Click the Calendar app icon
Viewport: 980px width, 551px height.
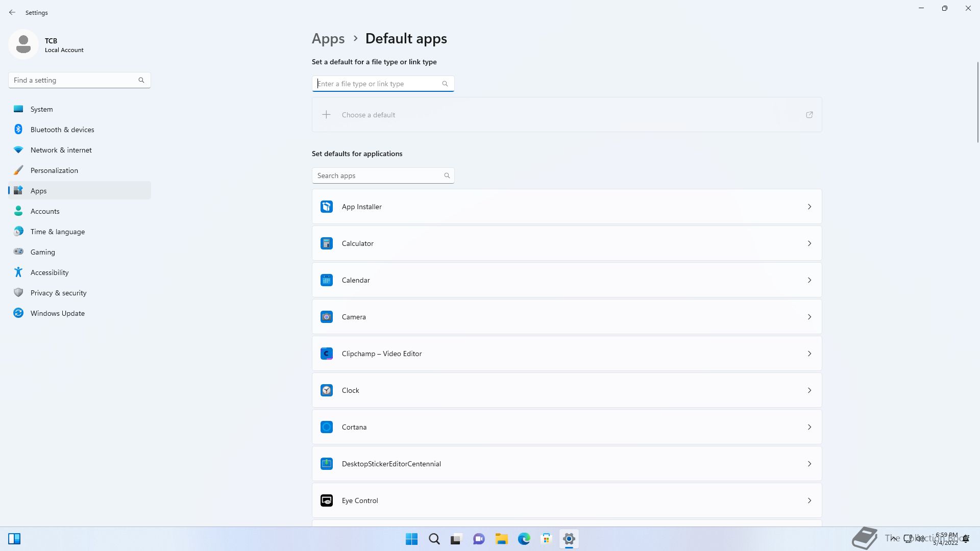pos(327,280)
